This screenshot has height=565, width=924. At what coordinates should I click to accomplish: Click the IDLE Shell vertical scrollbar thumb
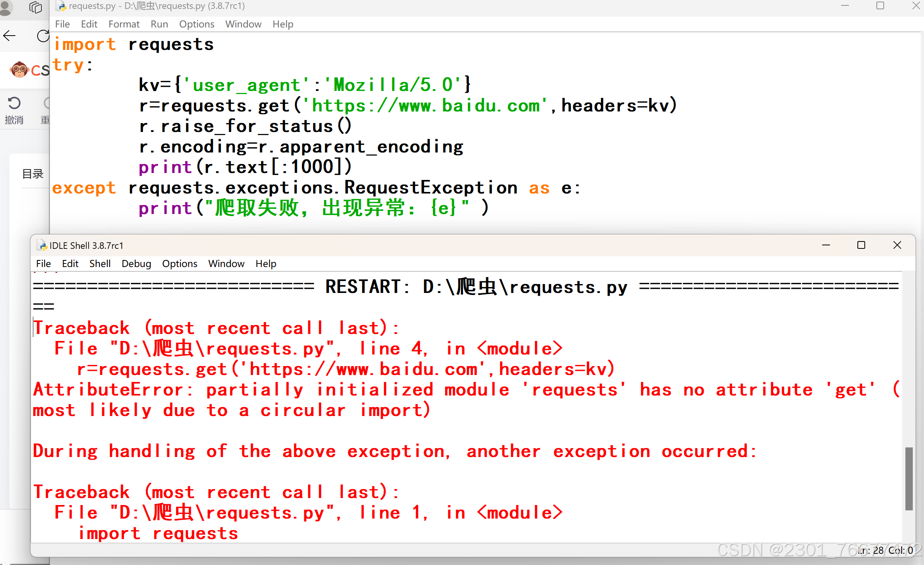click(x=909, y=479)
